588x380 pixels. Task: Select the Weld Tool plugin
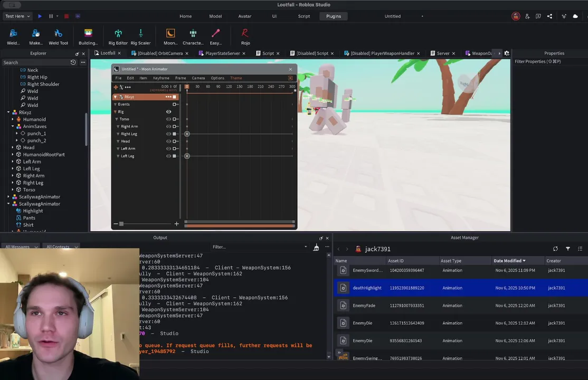click(58, 37)
